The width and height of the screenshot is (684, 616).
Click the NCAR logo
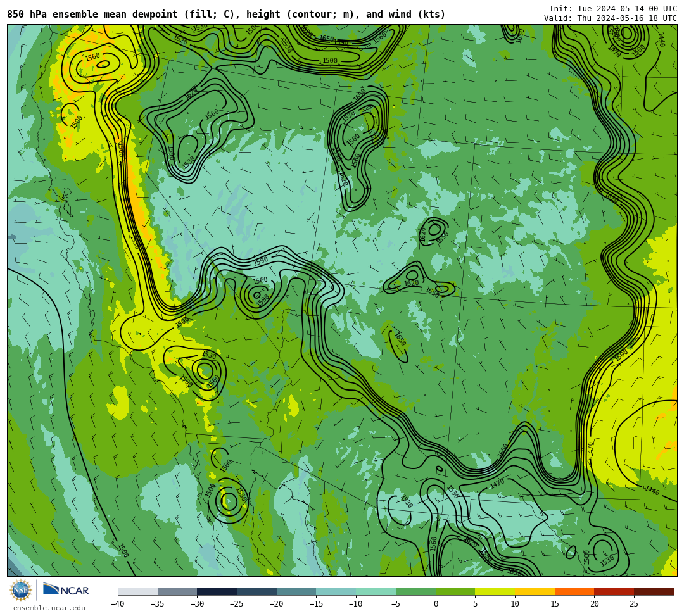[66, 590]
